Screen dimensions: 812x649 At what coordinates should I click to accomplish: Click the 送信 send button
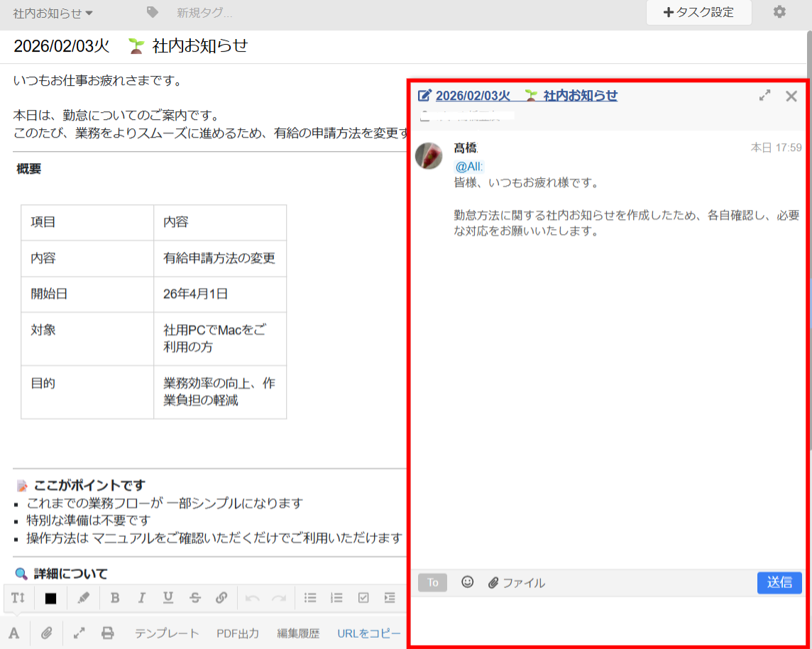point(779,582)
